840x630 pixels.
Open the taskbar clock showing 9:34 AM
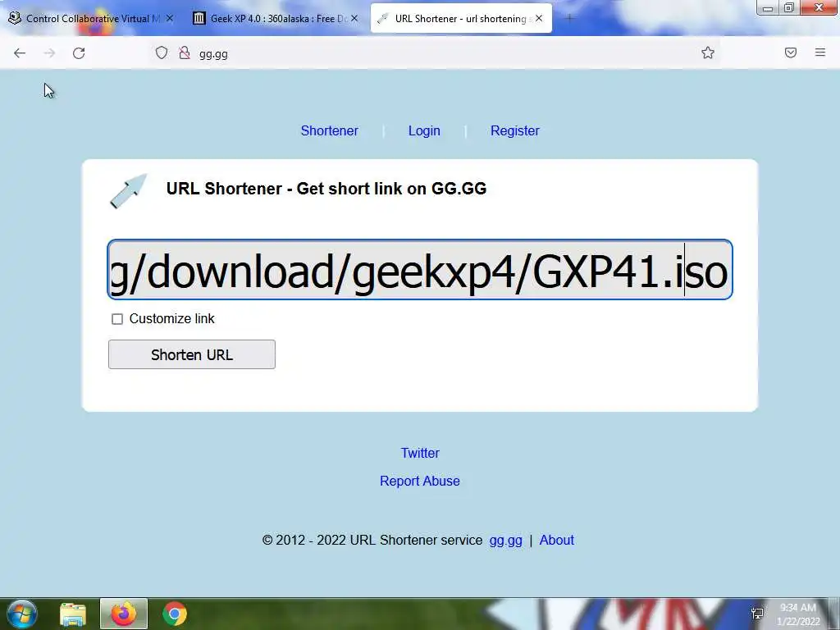(x=797, y=614)
